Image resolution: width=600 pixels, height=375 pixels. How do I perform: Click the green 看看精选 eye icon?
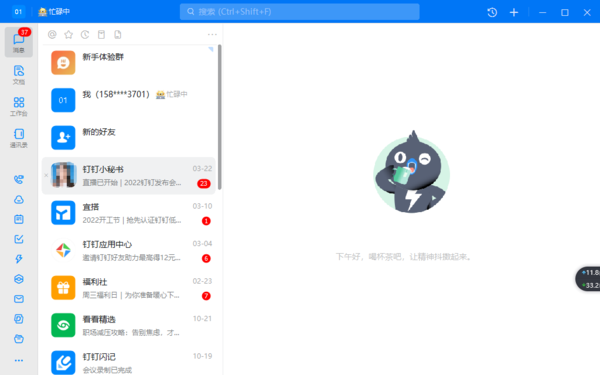(63, 325)
